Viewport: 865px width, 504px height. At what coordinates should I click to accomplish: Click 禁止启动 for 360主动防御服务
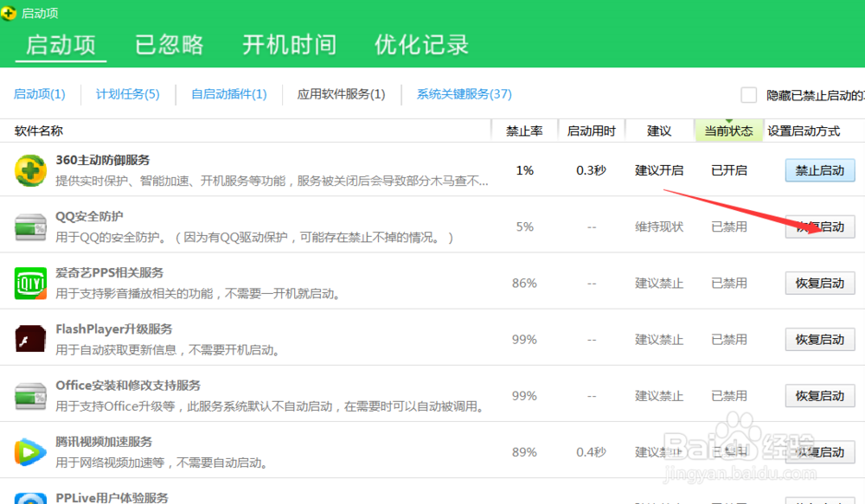point(819,170)
